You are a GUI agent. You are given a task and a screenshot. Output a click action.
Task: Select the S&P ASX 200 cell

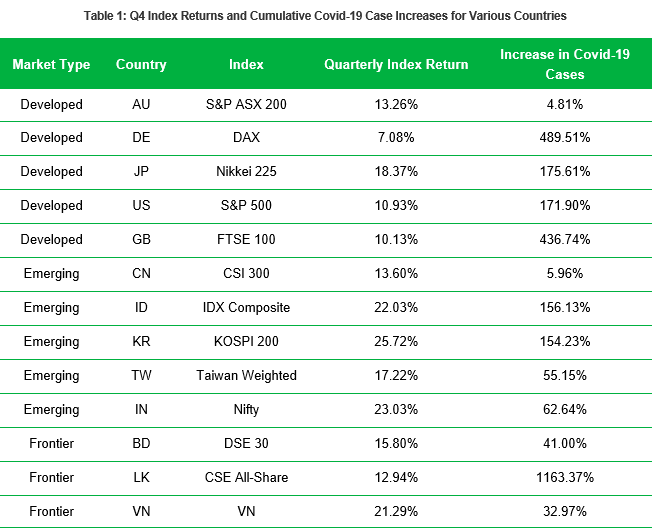(x=246, y=104)
